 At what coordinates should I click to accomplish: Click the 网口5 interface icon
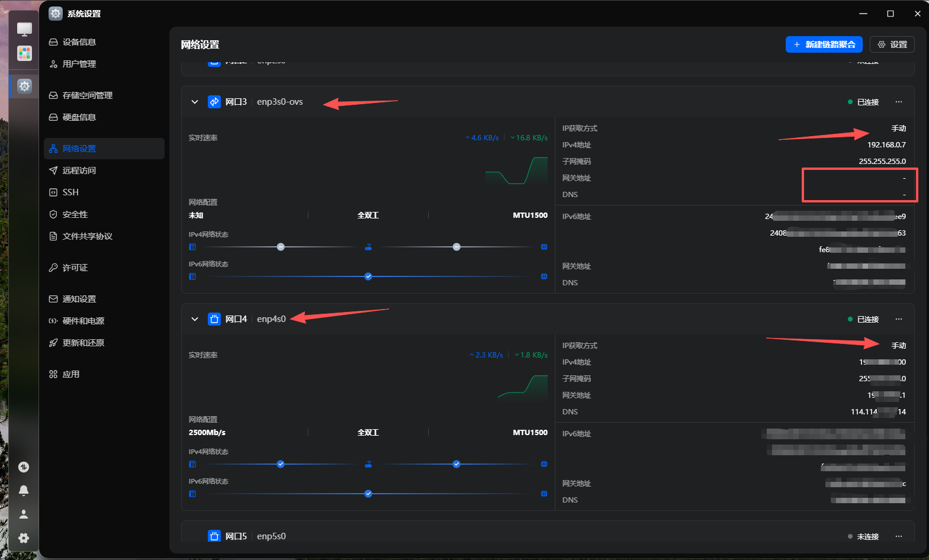coord(214,536)
